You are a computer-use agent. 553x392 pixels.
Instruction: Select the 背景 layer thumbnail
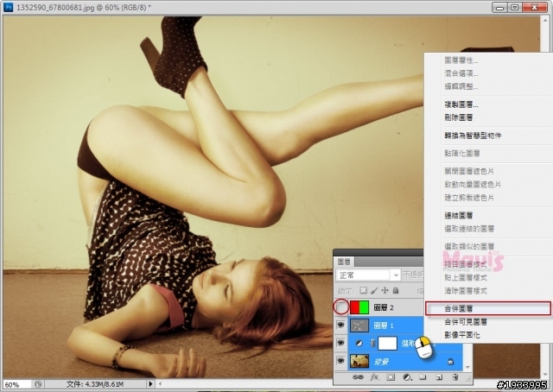[359, 361]
